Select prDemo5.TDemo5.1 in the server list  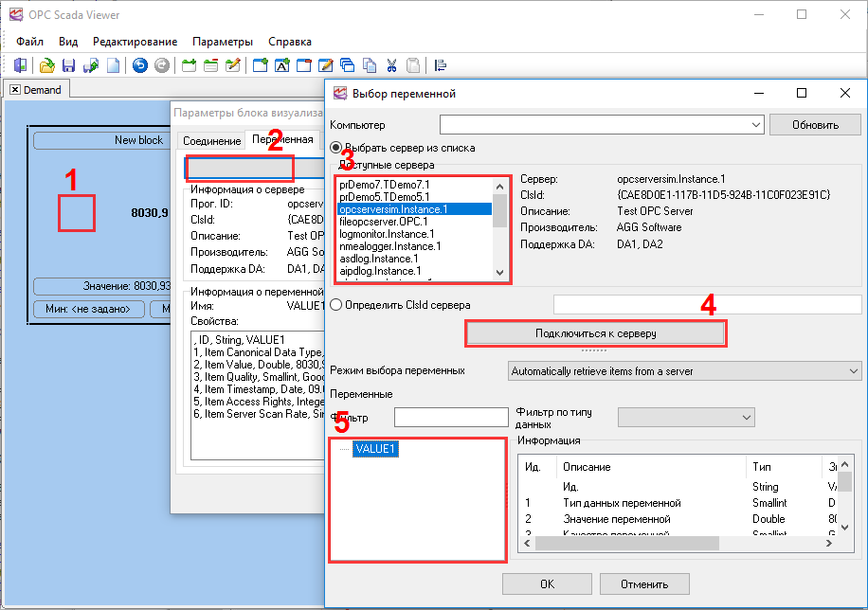[x=385, y=196]
